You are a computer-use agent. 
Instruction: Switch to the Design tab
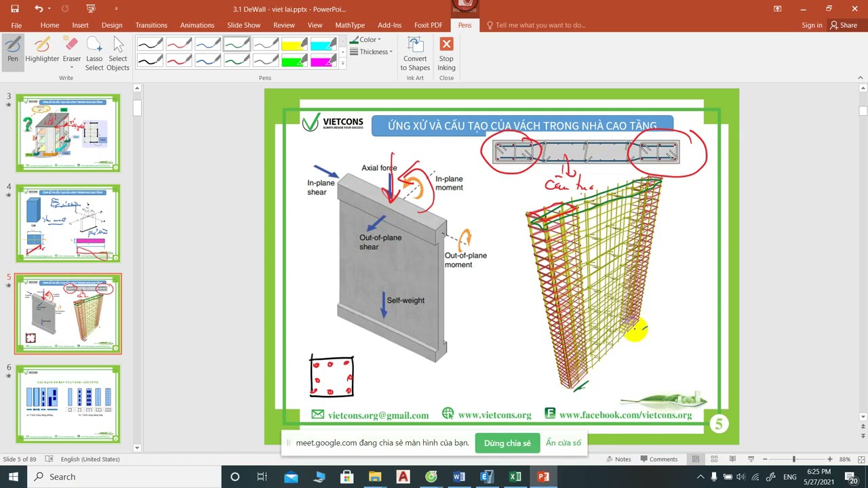pos(112,25)
